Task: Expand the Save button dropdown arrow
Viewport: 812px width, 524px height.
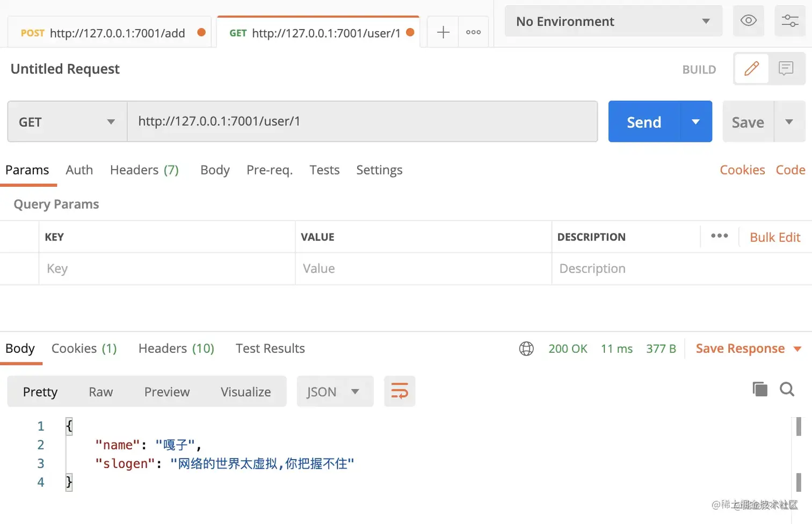Action: [x=789, y=122]
